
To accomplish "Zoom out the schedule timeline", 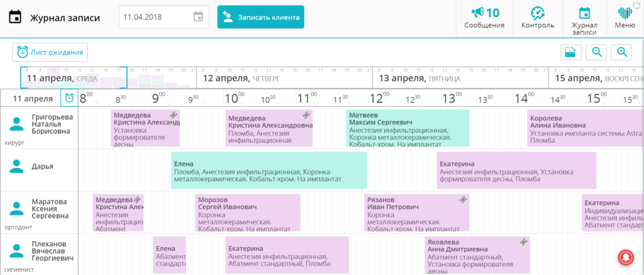I will pyautogui.click(x=597, y=52).
